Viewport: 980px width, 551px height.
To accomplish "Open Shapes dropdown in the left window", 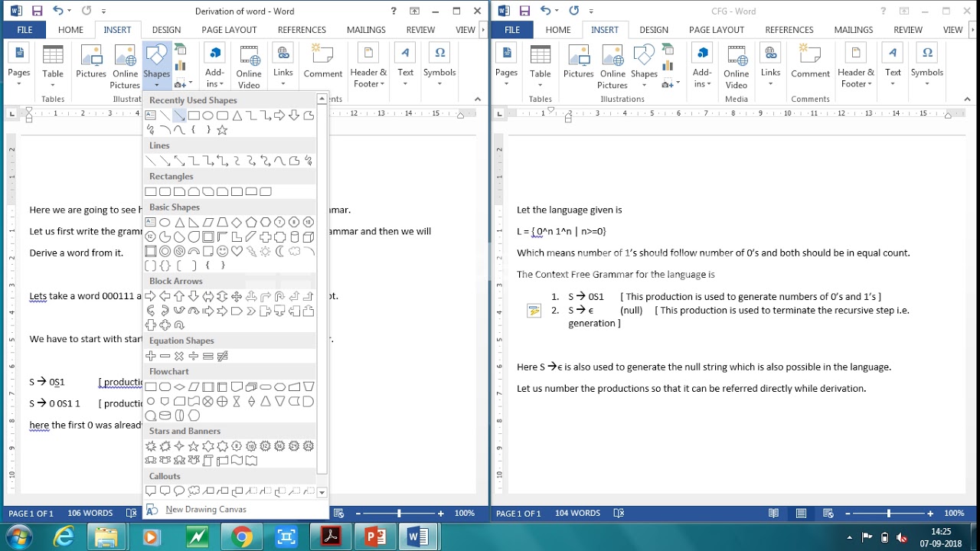I will (x=156, y=67).
